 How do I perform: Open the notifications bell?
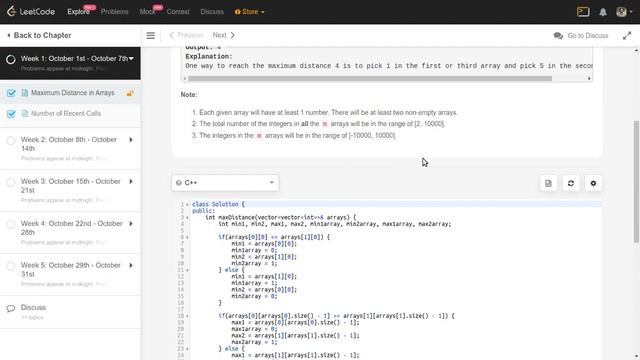click(x=603, y=12)
